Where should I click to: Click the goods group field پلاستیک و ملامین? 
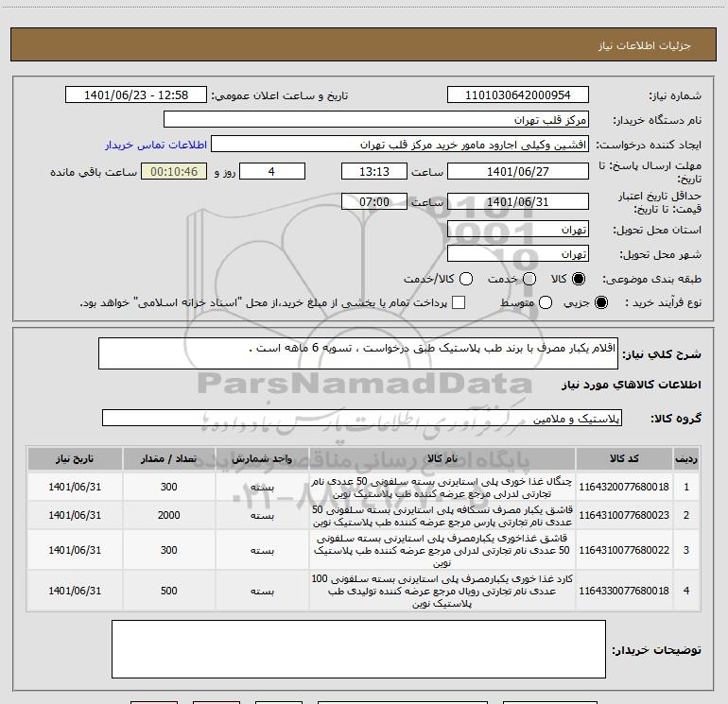point(362,418)
